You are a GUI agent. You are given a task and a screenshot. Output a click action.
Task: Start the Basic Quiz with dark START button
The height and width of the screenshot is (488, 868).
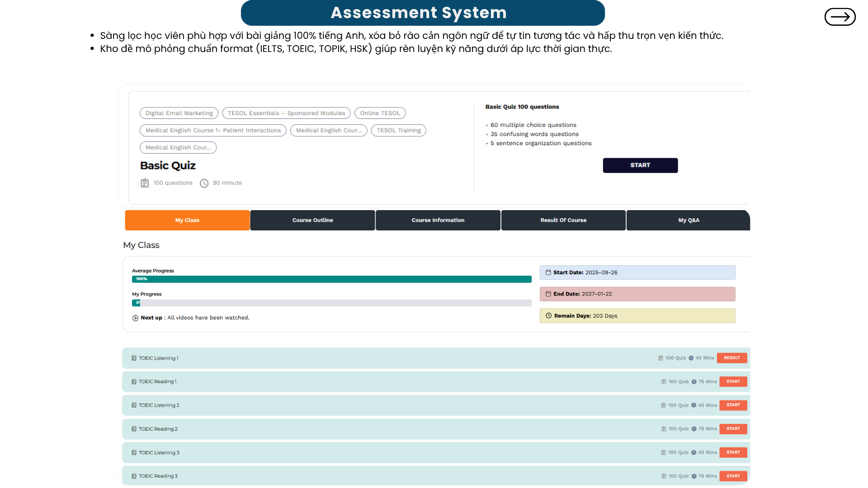(640, 165)
